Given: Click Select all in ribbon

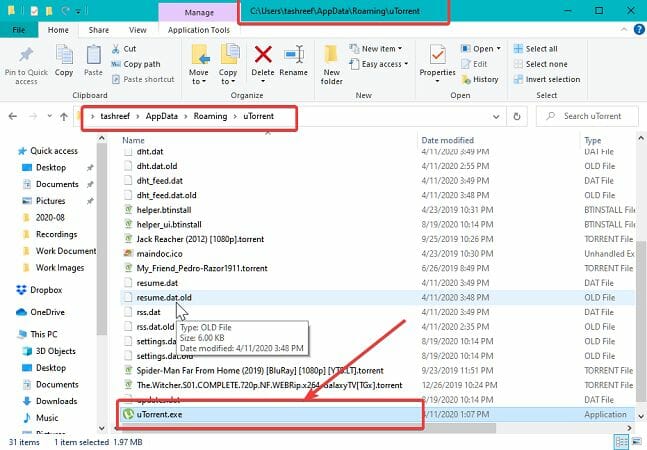Looking at the screenshot, I should coord(536,49).
